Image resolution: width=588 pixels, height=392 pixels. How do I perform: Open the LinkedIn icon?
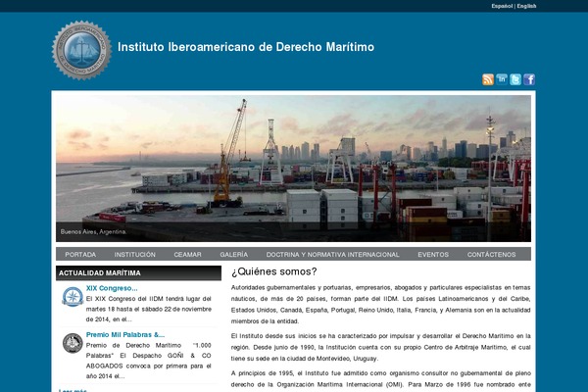point(502,79)
